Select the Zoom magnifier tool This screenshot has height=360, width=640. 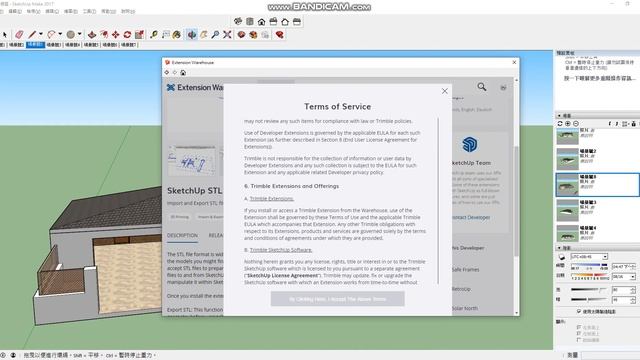point(215,35)
